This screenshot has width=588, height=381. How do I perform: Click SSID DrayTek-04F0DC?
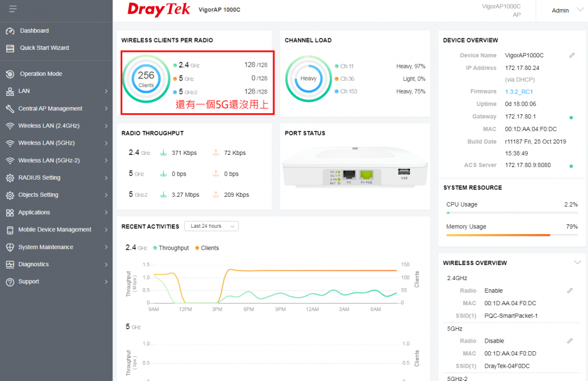click(x=506, y=366)
